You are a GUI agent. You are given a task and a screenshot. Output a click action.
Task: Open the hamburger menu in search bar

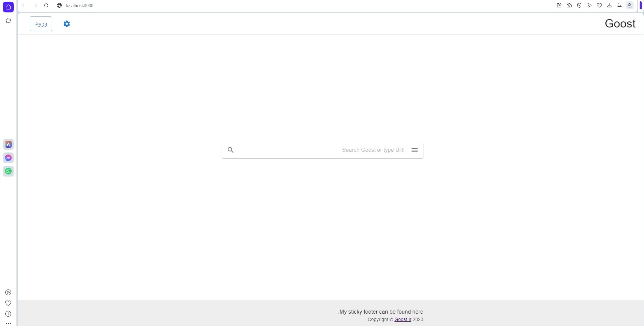tap(415, 150)
